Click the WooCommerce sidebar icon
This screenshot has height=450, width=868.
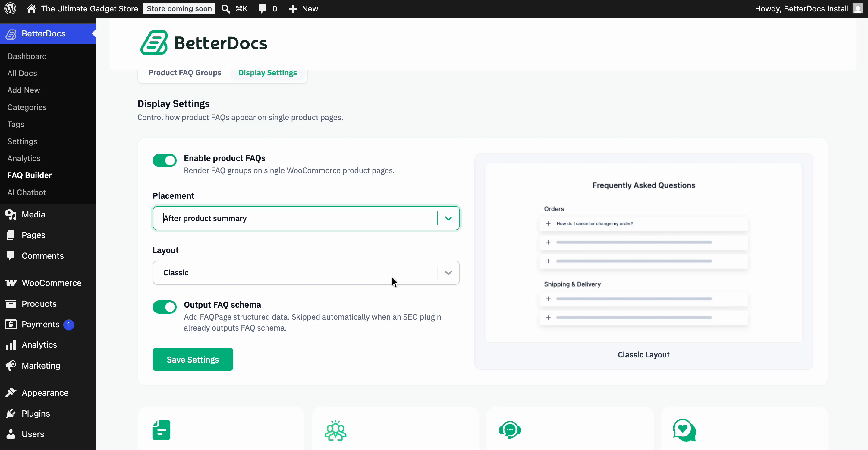11,283
